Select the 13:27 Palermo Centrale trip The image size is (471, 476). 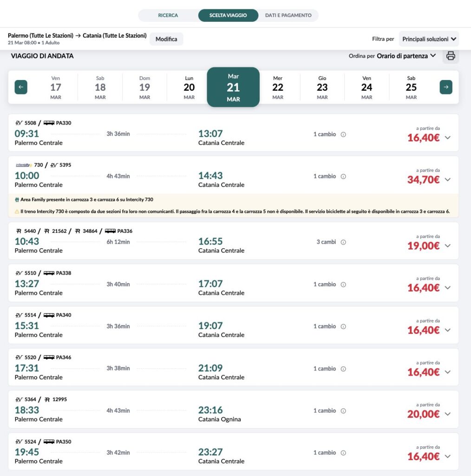[27, 284]
